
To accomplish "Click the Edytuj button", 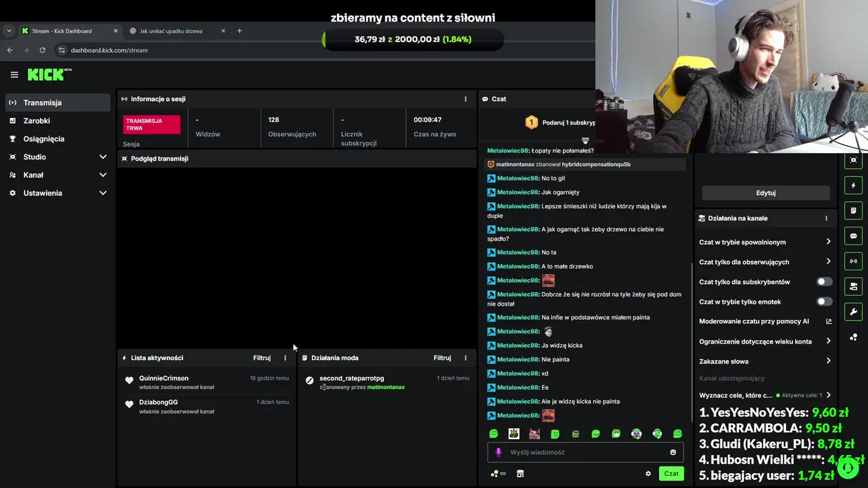I will (766, 193).
